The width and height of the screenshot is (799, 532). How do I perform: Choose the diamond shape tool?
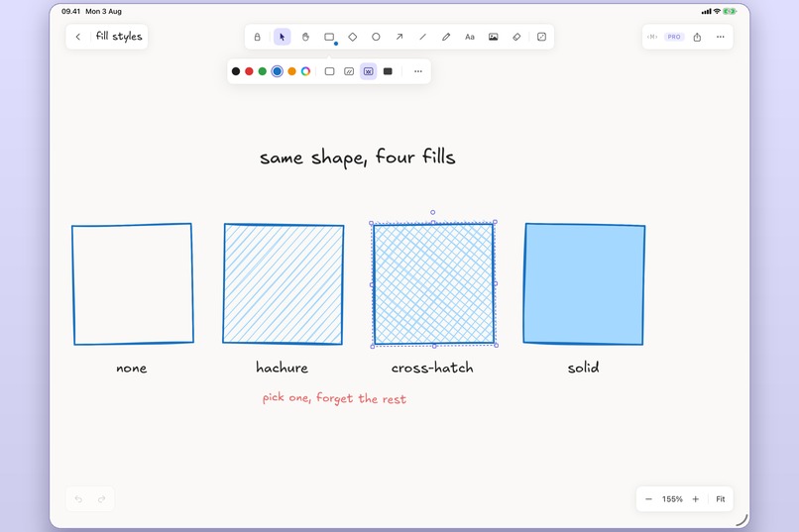(x=353, y=37)
